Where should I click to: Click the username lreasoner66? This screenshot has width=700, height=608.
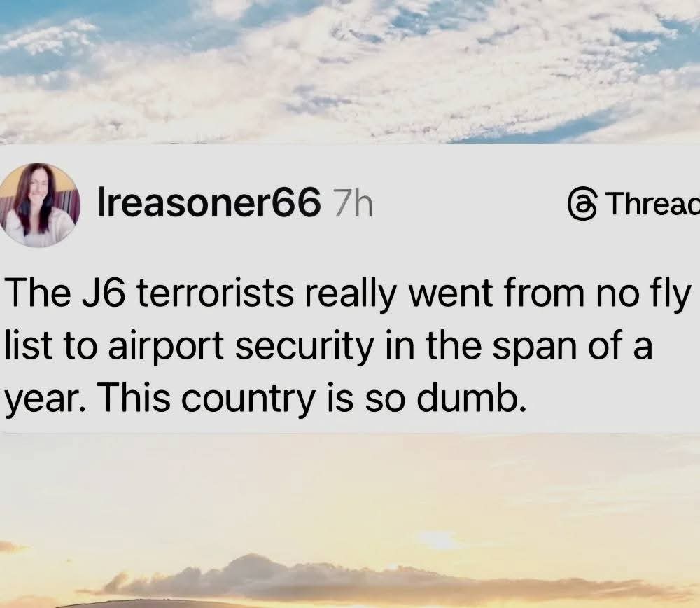click(210, 203)
